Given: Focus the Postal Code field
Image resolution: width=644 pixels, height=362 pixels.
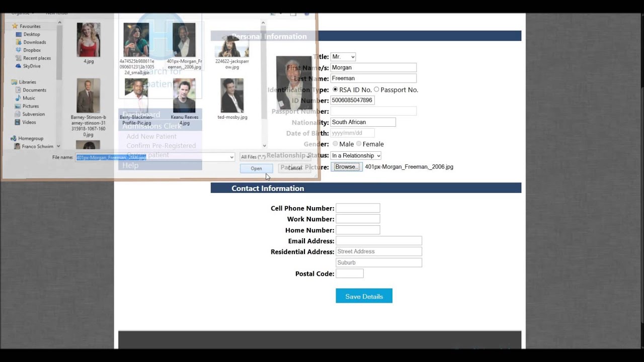Looking at the screenshot, I should (x=350, y=274).
